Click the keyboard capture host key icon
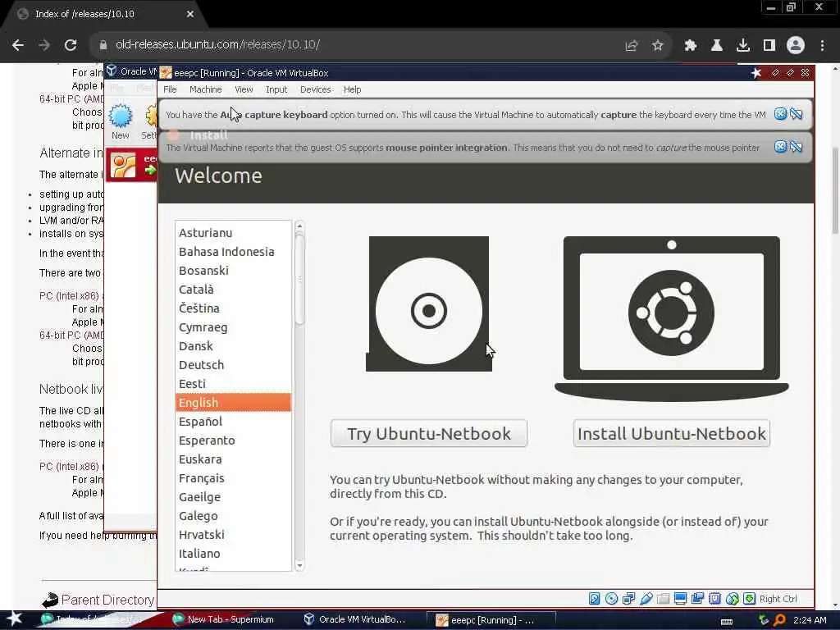Image resolution: width=840 pixels, height=630 pixels. point(750,598)
